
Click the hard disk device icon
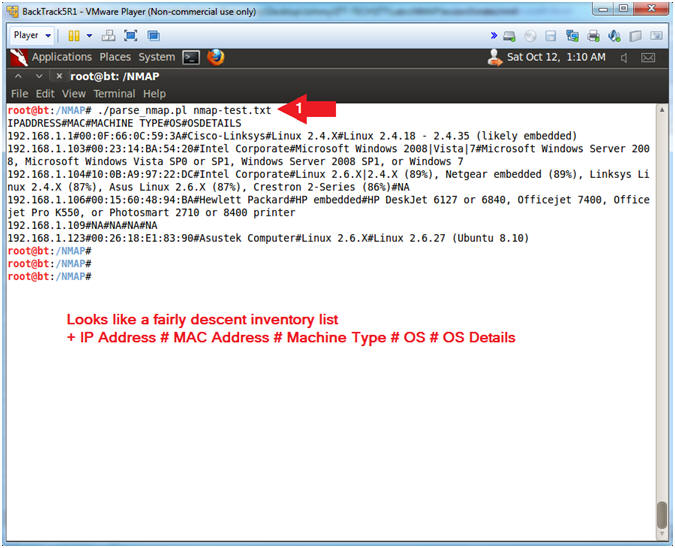coord(509,36)
